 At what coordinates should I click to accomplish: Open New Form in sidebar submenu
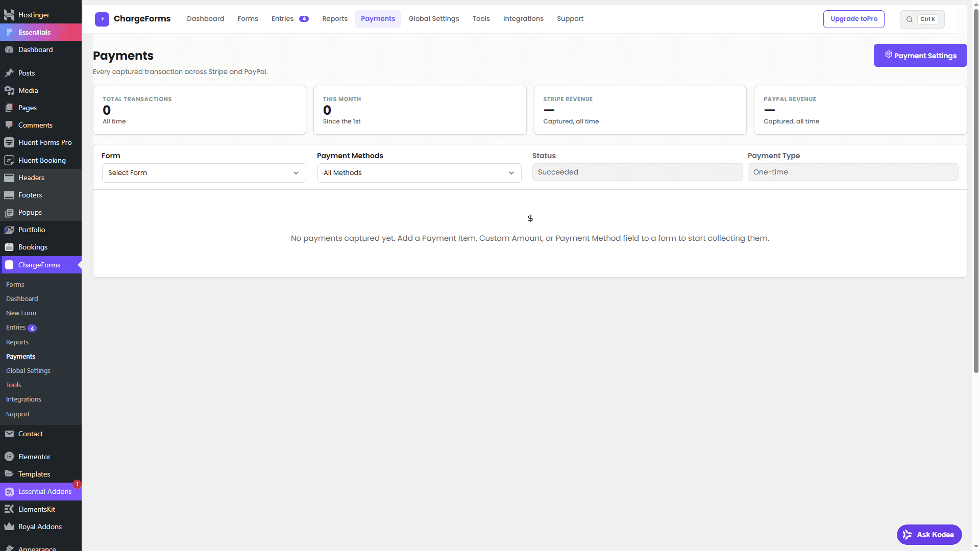[x=21, y=313]
